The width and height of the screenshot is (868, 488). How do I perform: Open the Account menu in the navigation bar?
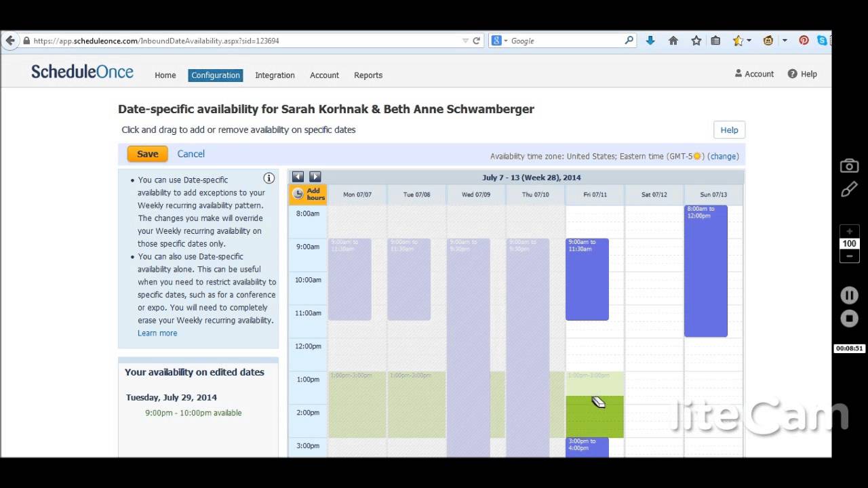point(324,75)
